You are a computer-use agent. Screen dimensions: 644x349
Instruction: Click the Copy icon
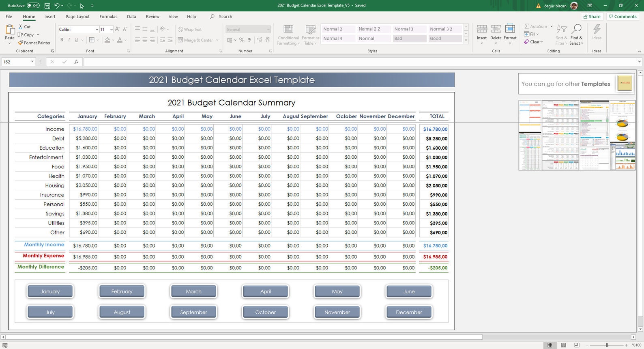click(x=21, y=35)
